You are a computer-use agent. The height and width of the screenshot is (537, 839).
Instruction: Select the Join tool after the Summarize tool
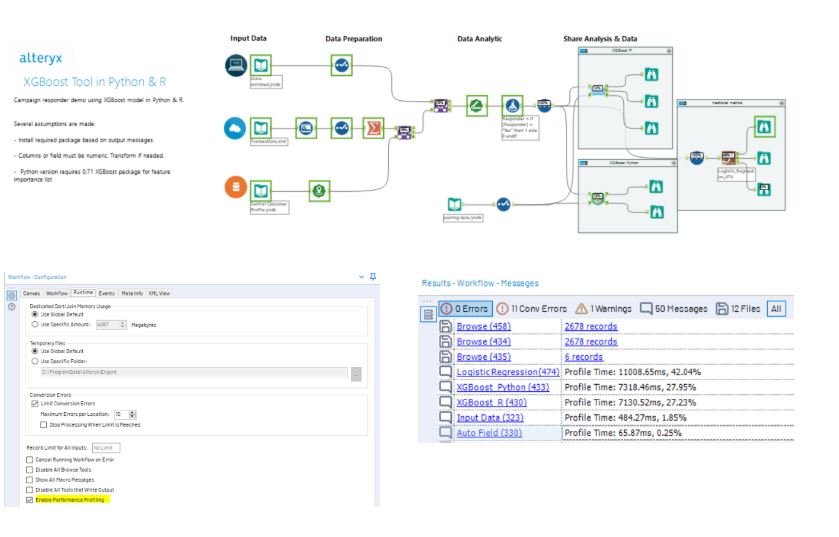pos(405,132)
